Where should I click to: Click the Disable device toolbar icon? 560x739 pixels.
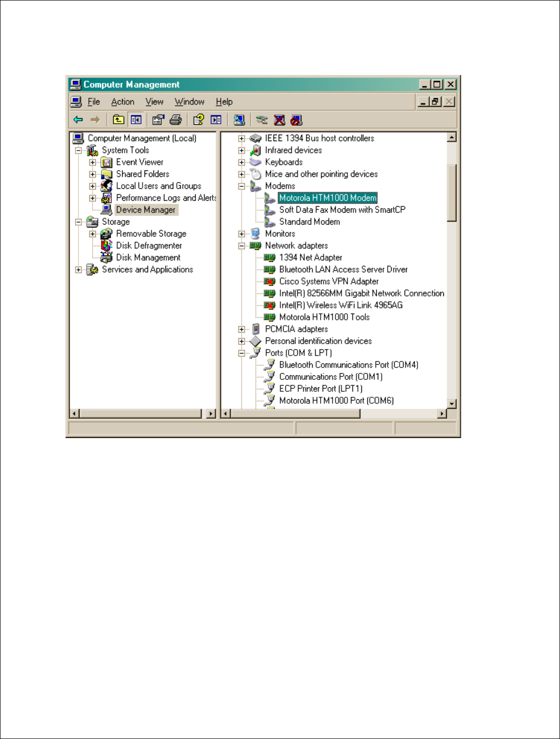[x=296, y=120]
